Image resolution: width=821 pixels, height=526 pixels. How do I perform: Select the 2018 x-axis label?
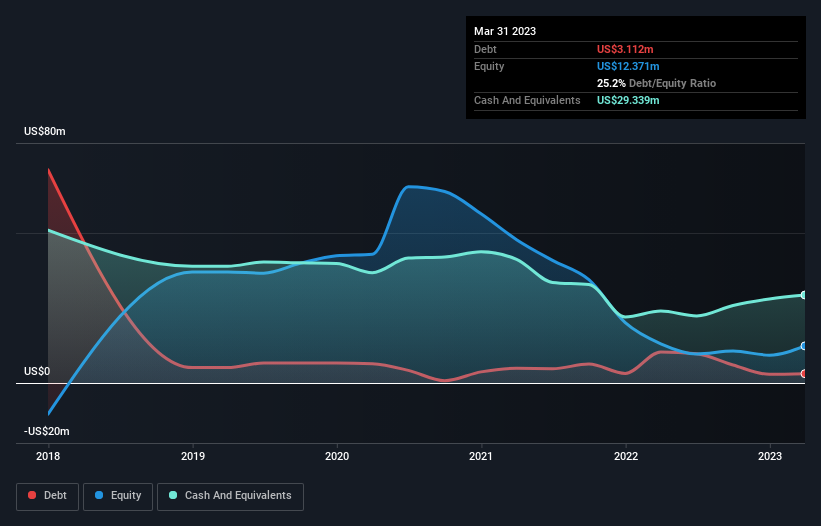[48, 456]
